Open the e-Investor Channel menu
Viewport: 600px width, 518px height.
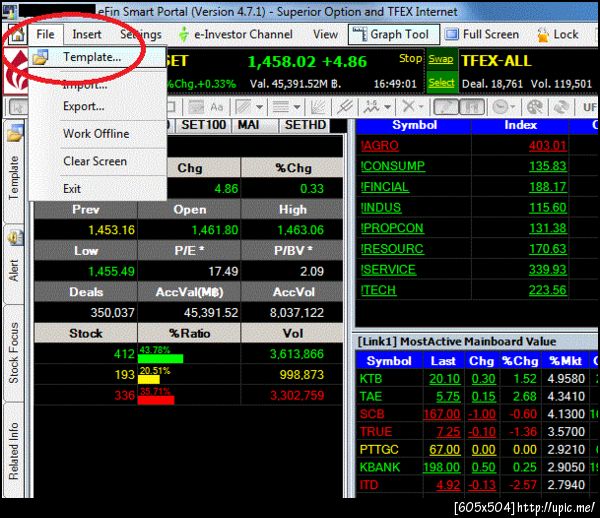(x=243, y=34)
